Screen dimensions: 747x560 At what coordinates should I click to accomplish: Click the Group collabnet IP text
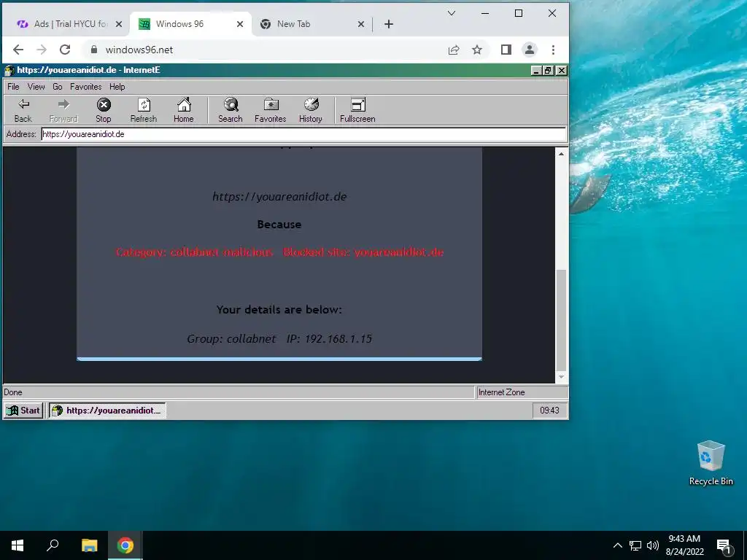coord(279,338)
